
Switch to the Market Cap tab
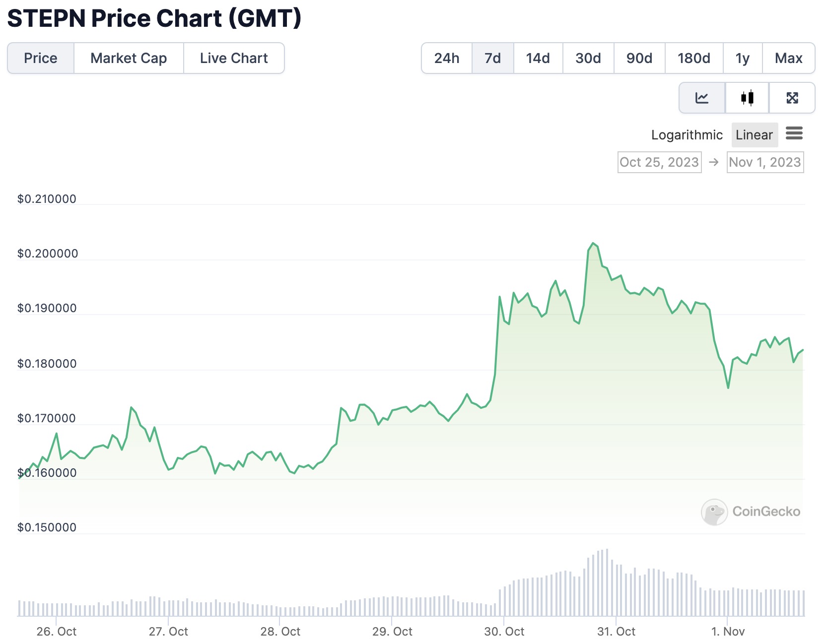129,58
